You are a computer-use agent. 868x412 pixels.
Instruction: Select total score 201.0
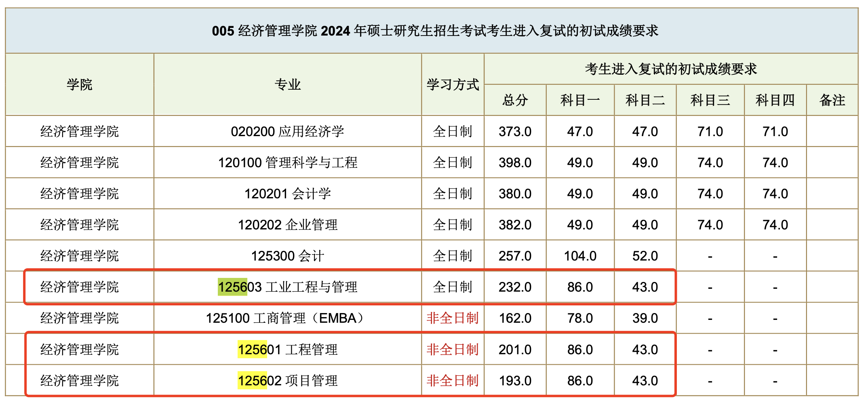coord(515,349)
